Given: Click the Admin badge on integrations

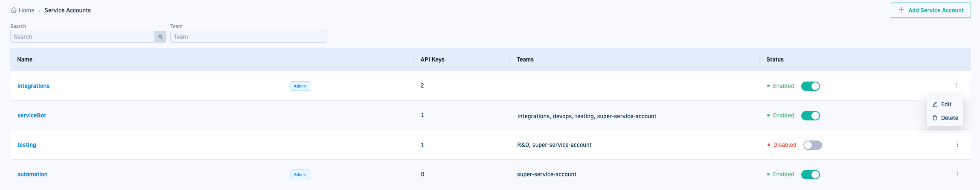Looking at the screenshot, I should 300,86.
